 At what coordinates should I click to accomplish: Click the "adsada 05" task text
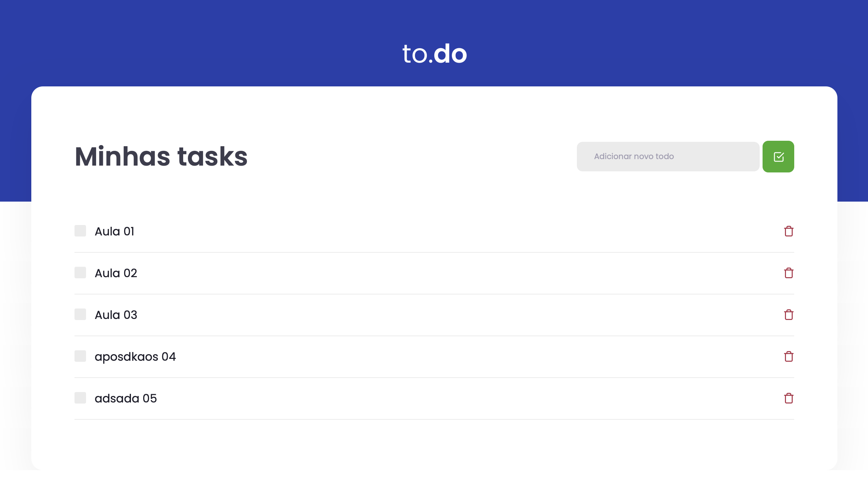click(x=126, y=398)
